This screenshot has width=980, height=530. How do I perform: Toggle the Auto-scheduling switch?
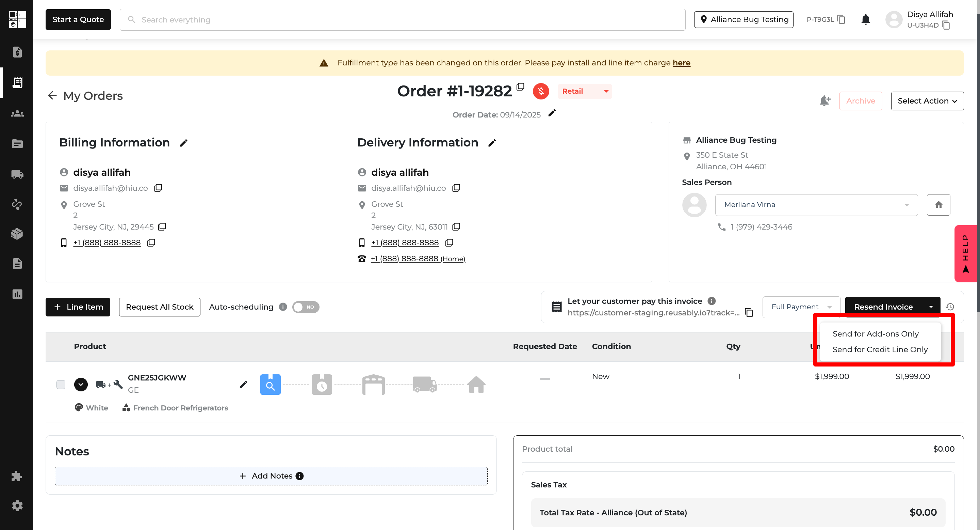306,307
